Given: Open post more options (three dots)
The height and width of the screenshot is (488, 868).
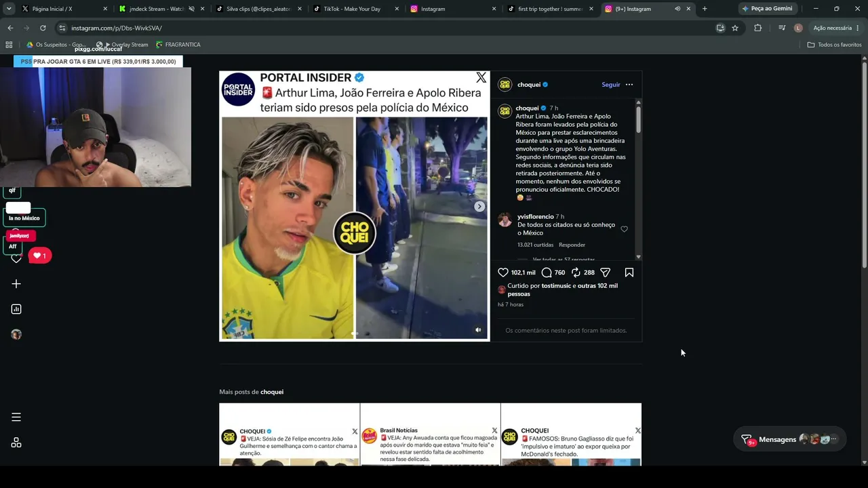Looking at the screenshot, I should [x=629, y=85].
